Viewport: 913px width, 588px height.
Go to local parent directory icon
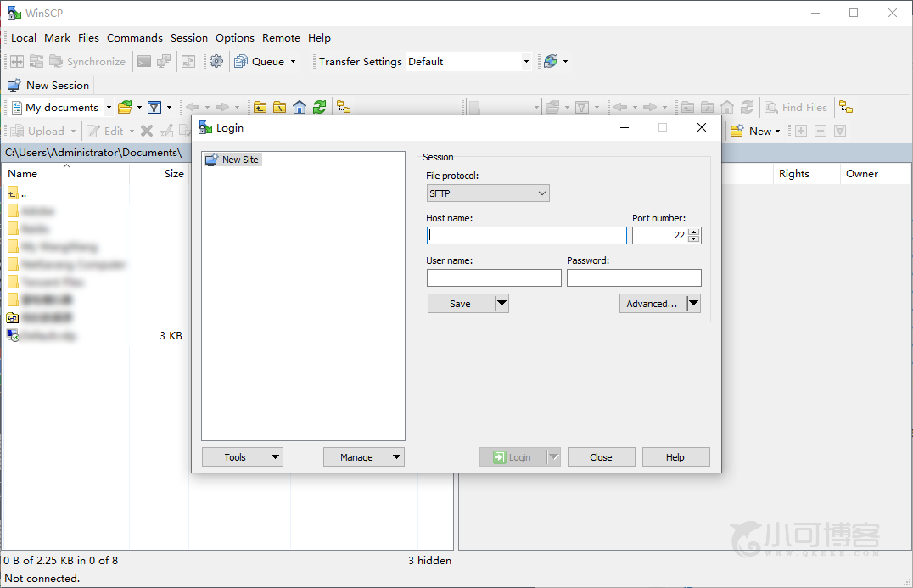260,107
